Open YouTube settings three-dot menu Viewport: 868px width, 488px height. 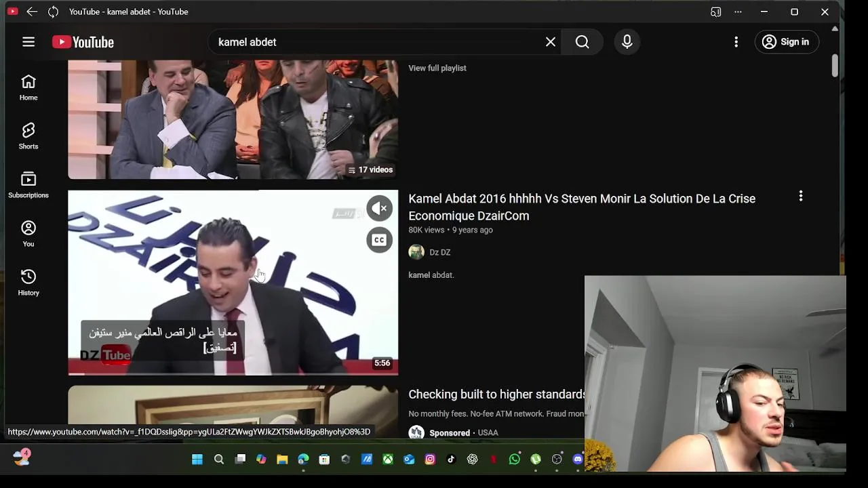coord(736,42)
